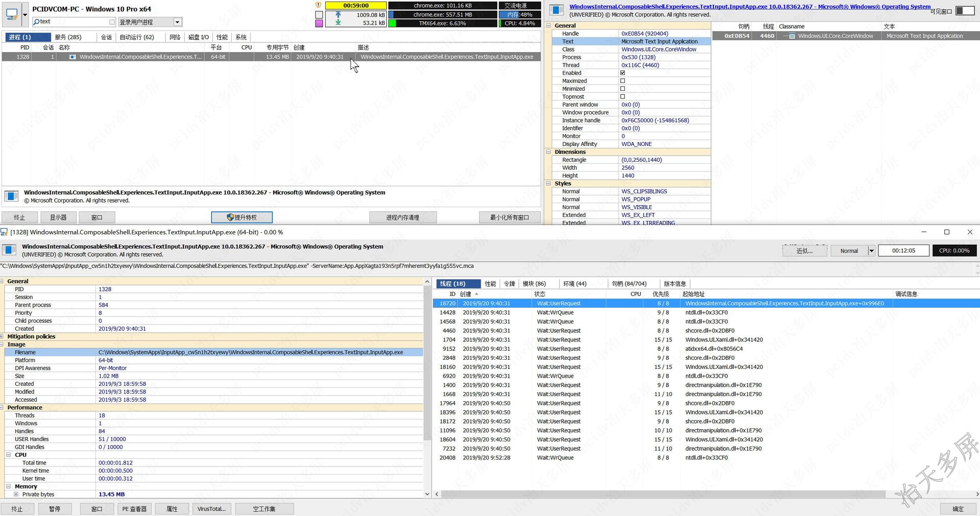
Task: Switch to the 磁盘 I/O tab
Action: pos(199,37)
